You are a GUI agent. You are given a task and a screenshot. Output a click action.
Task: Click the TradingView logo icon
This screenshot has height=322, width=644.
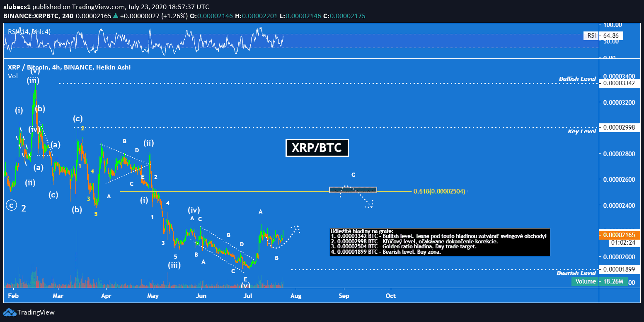(x=10, y=312)
